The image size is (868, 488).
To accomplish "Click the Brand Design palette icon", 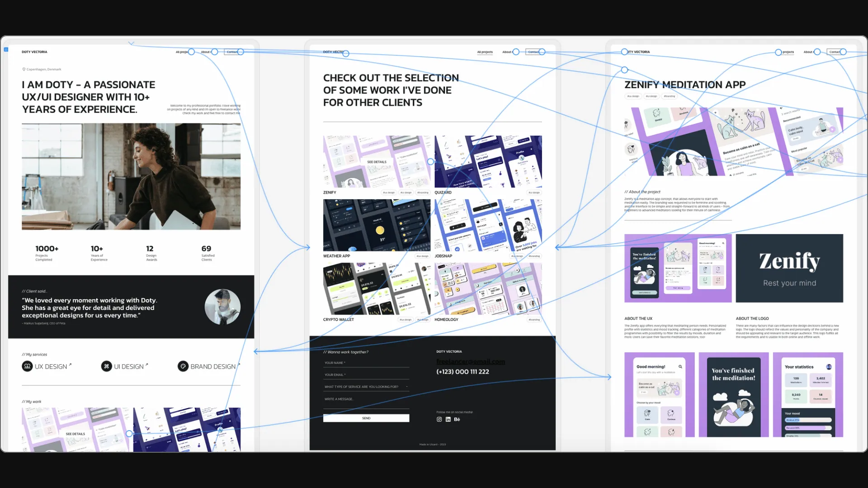I will pos(183,366).
